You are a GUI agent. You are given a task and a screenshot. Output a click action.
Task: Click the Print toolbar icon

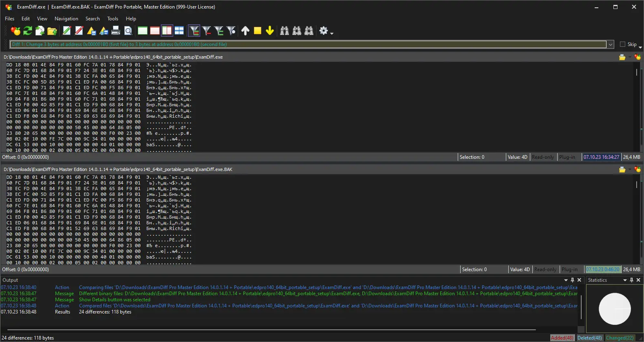coord(116,31)
